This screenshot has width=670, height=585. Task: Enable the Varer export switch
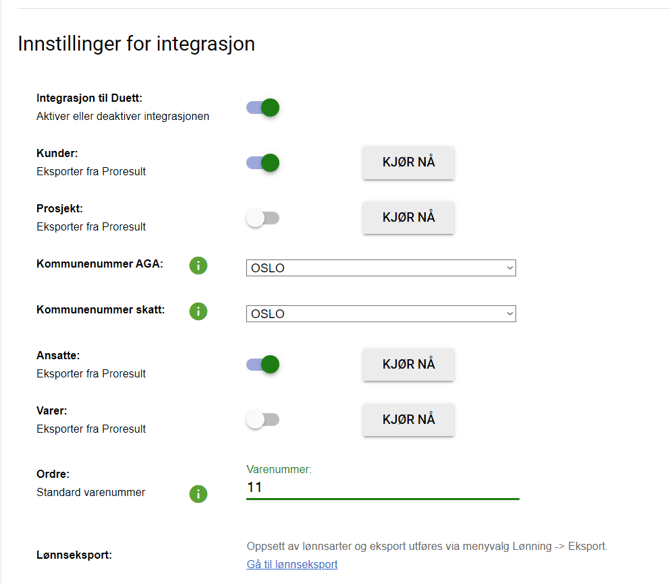263,420
